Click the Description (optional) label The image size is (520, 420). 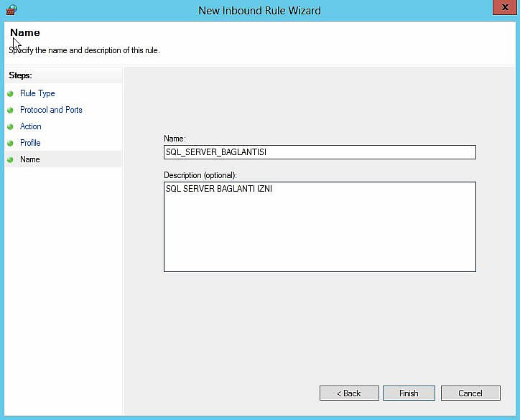click(x=200, y=175)
